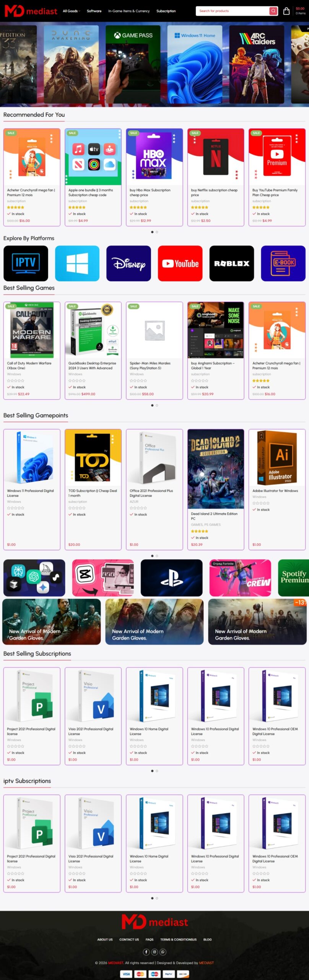Viewport: 309px width, 980px height.
Task: Open the Subscription menu item
Action: [x=166, y=11]
